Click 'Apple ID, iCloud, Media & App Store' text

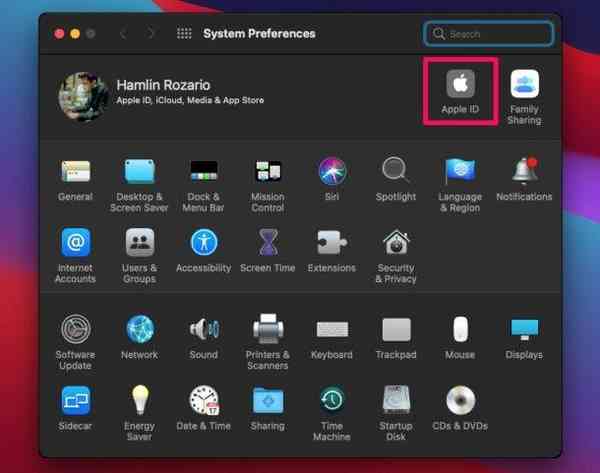(190, 100)
